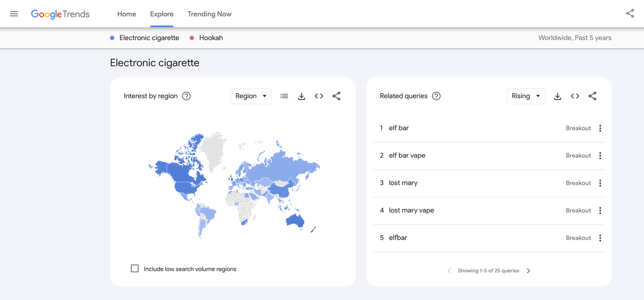Open help for Related queries

pyautogui.click(x=436, y=96)
